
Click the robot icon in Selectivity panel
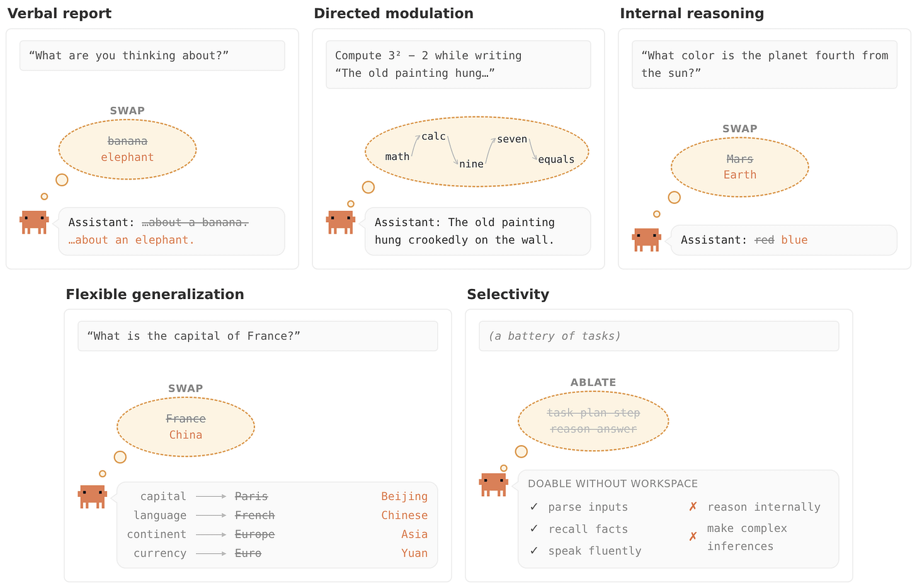[494, 485]
